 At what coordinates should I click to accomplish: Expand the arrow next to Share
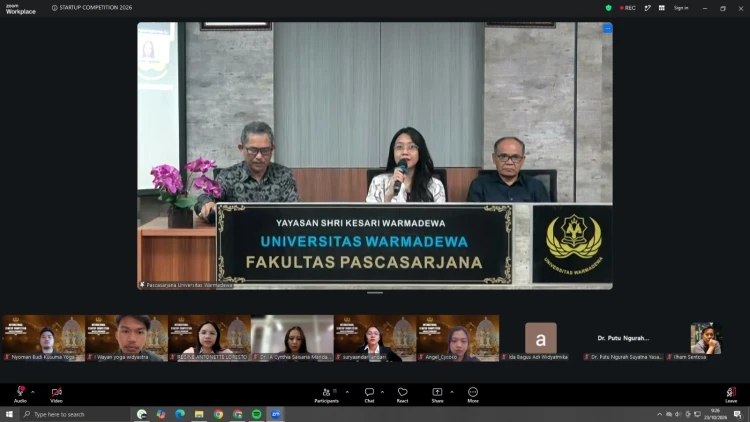tap(452, 392)
